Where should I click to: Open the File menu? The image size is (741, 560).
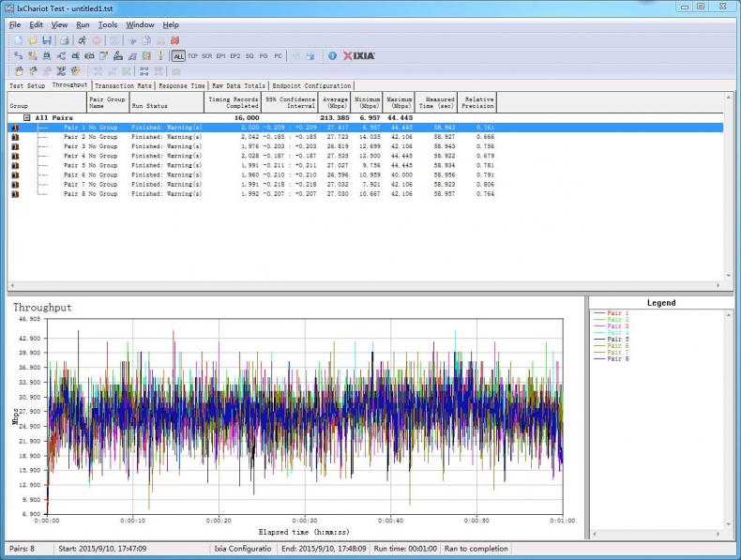tap(15, 25)
